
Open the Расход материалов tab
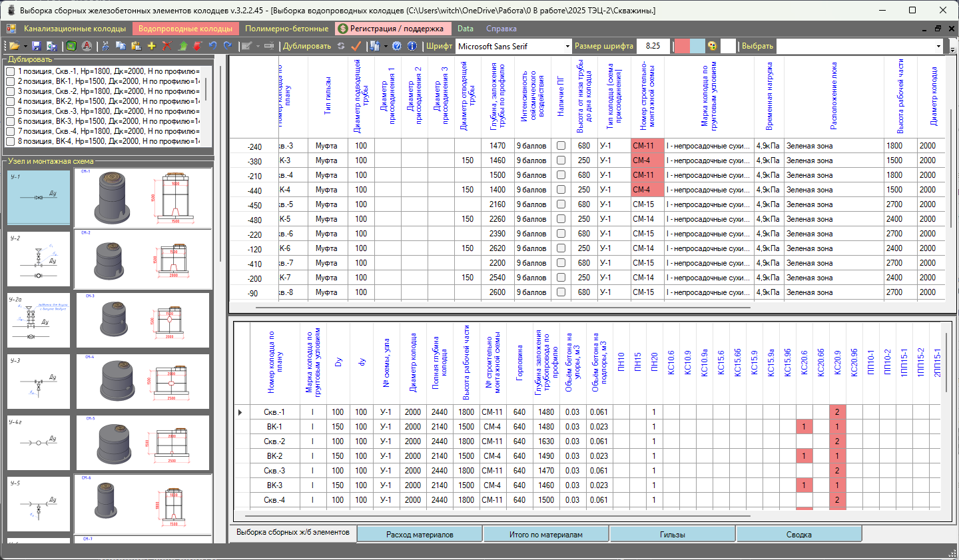[x=420, y=535]
